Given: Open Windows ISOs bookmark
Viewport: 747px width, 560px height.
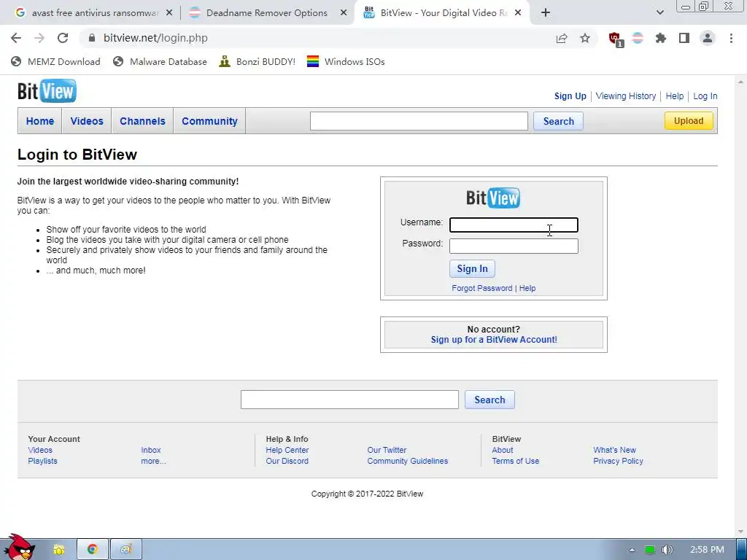Looking at the screenshot, I should pos(346,61).
